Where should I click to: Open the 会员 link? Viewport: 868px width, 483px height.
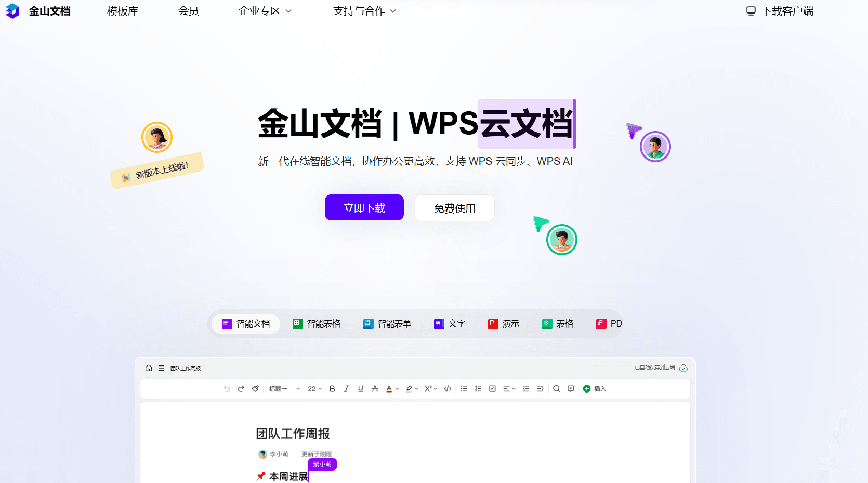(189, 11)
